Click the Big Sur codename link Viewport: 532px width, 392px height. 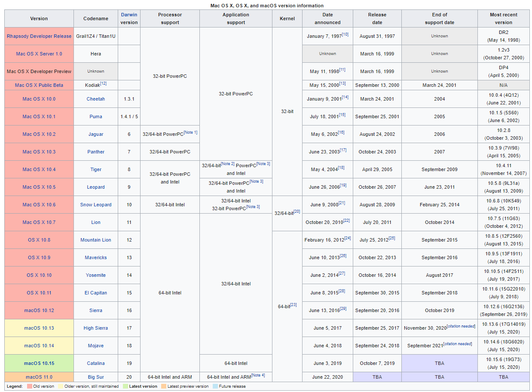point(95,377)
